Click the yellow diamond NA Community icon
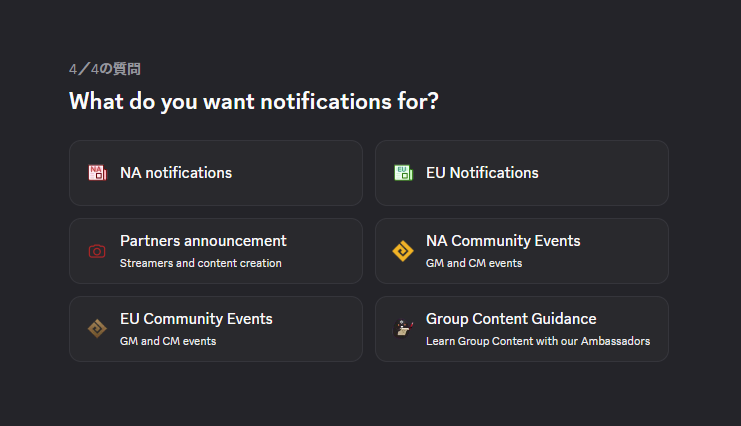Viewport: 741px width, 426px height. pos(403,251)
